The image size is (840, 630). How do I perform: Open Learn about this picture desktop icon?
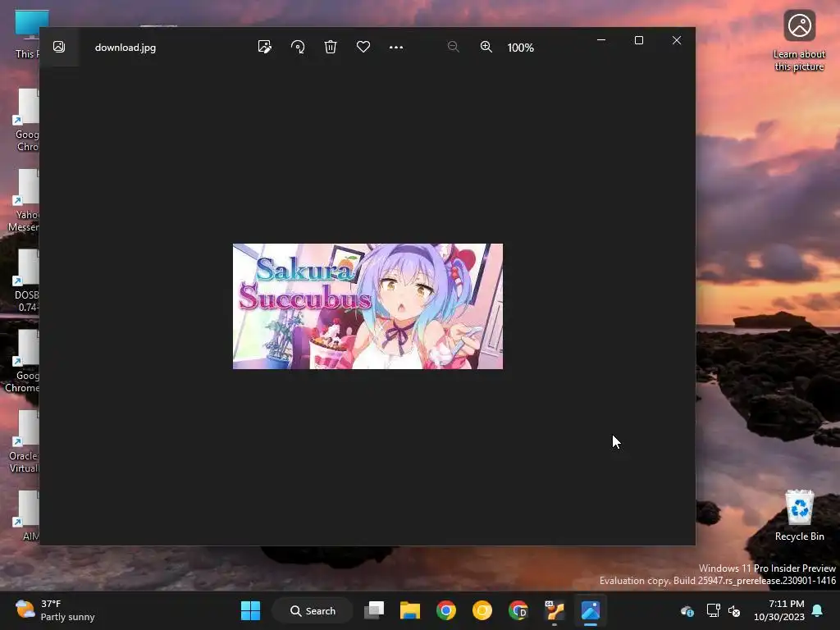point(799,41)
